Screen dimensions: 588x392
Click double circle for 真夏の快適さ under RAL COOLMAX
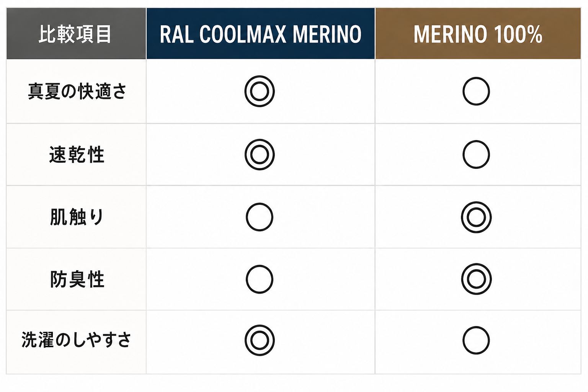point(260,91)
